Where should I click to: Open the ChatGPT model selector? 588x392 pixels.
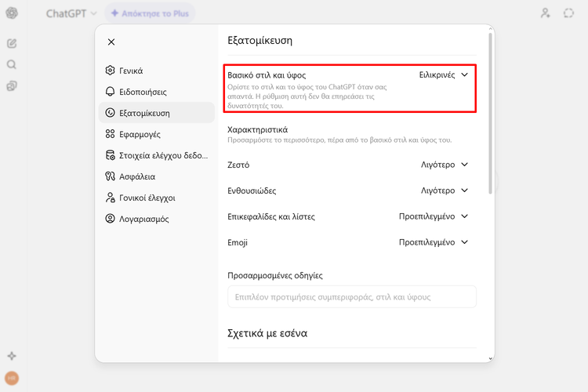pyautogui.click(x=71, y=13)
